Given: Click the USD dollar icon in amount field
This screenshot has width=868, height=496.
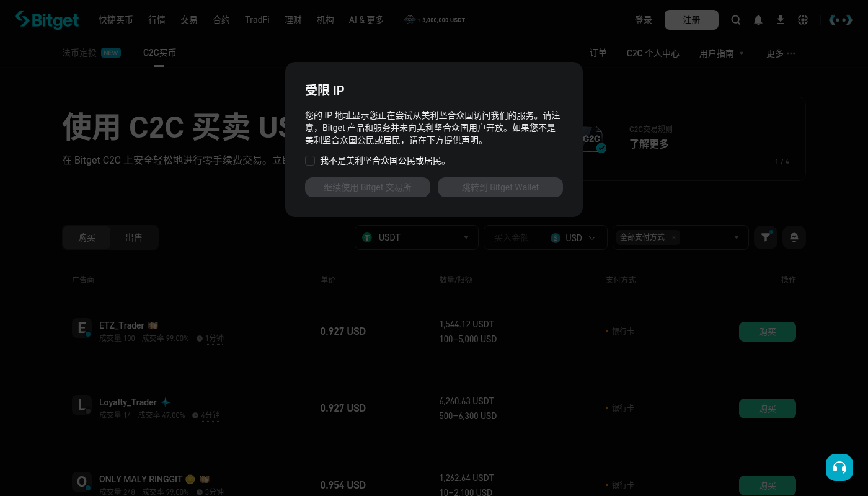Looking at the screenshot, I should [556, 238].
